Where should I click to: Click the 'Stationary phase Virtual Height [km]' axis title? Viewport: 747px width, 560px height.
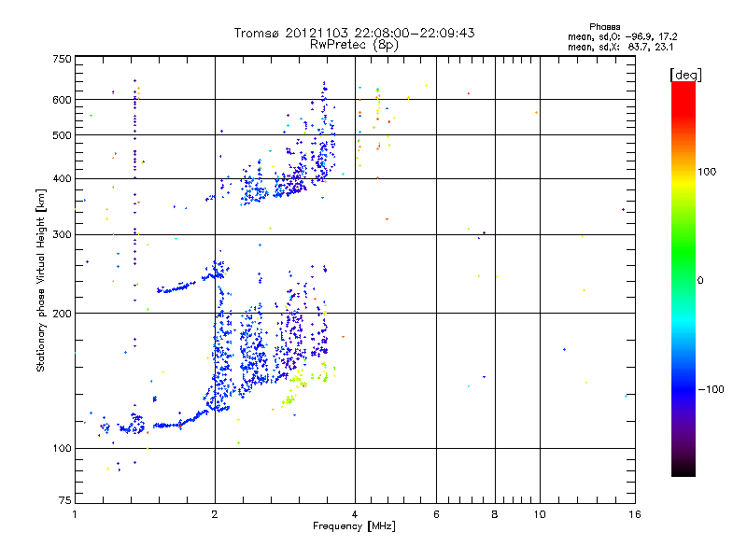pyautogui.click(x=41, y=281)
